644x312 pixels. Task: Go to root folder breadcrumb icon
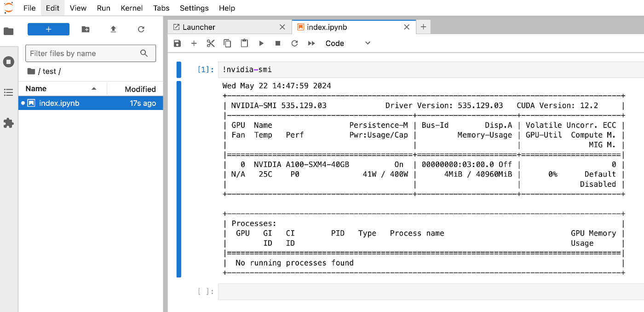pos(31,71)
